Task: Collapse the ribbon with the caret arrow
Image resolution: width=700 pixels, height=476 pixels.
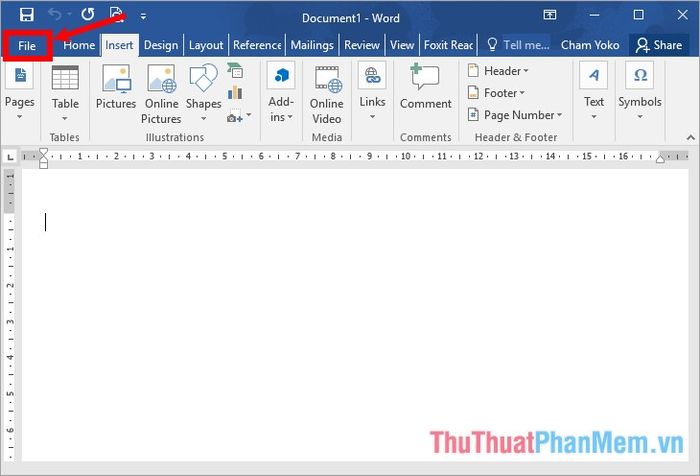Action: click(690, 138)
